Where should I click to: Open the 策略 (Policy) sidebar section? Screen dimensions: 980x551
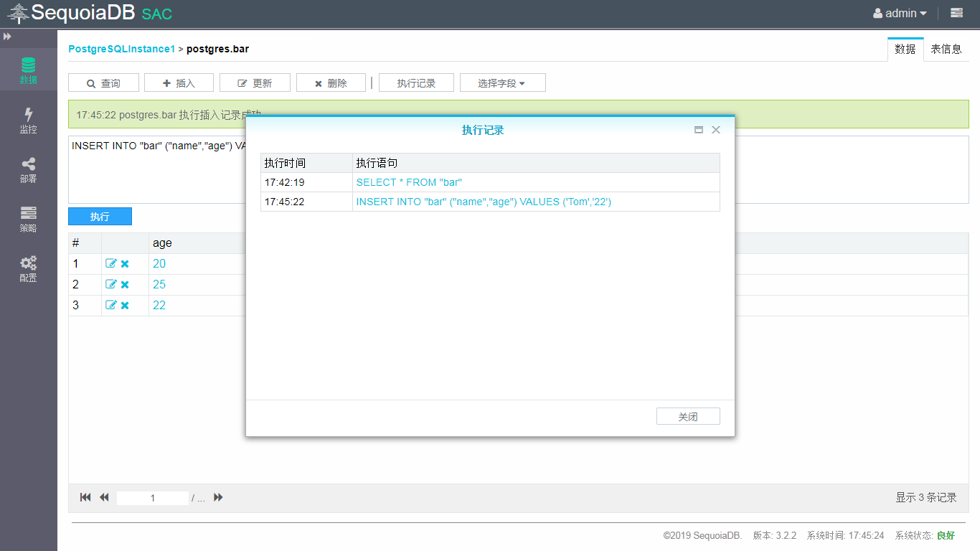(28, 220)
